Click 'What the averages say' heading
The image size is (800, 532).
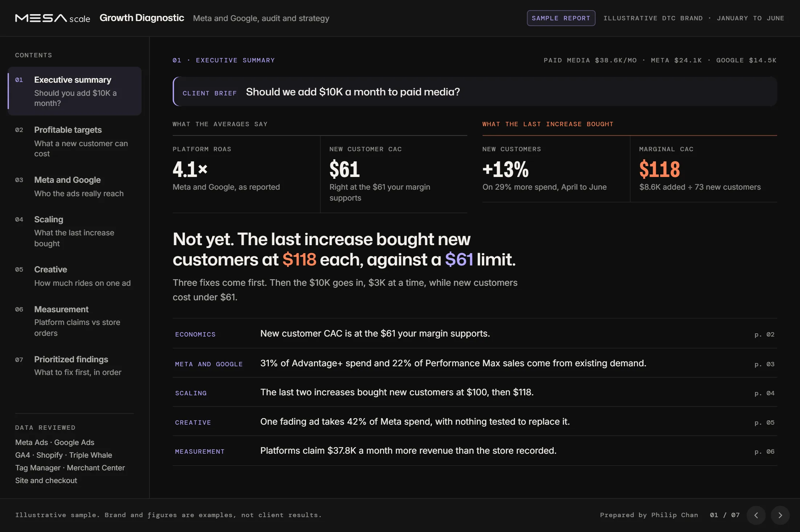tap(220, 124)
